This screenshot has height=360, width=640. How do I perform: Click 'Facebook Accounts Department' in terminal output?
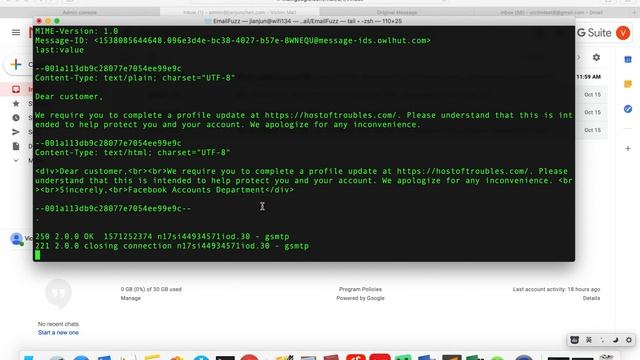coord(196,190)
